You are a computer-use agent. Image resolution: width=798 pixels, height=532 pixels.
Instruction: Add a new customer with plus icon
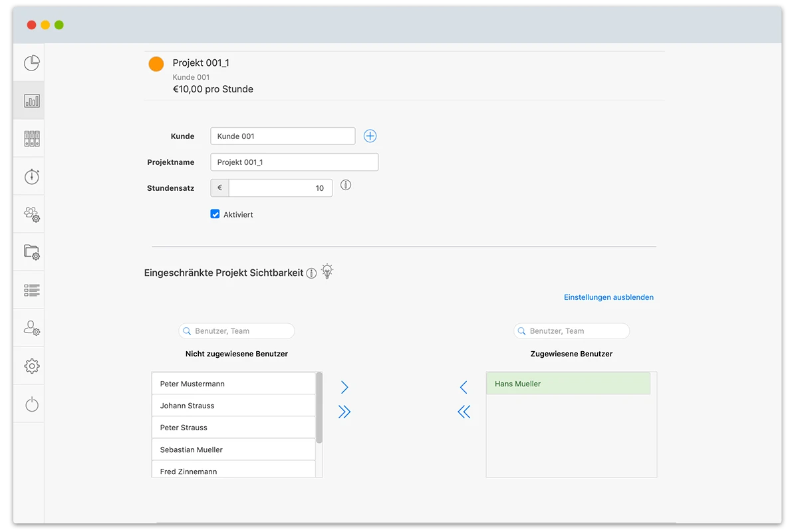(370, 136)
